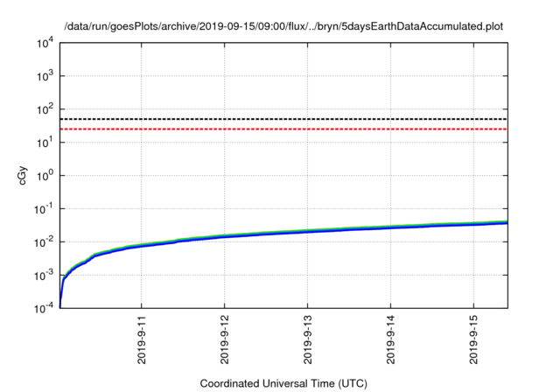560x392 pixels.
Task: Click the 10^0 y-axis label
Action: [45, 176]
